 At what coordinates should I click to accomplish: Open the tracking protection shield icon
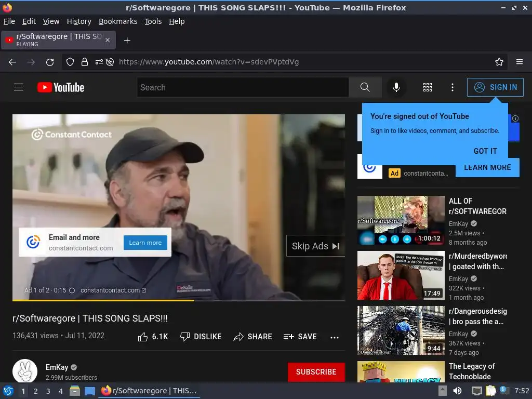70,62
